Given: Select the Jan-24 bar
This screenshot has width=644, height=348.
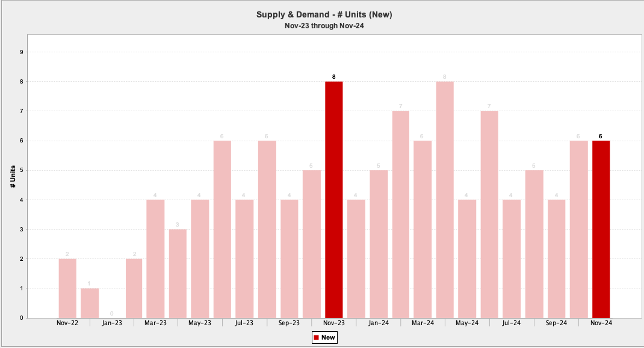Looking at the screenshot, I should tap(378, 244).
